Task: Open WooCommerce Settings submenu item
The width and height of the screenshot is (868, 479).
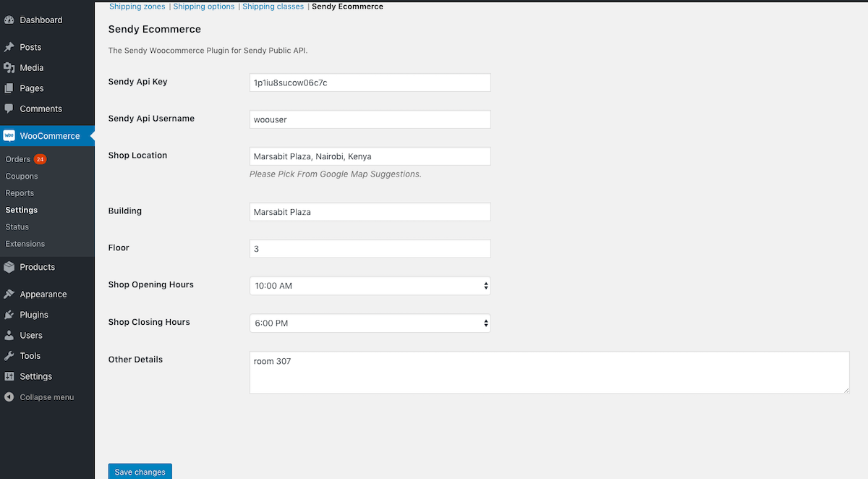Action: point(22,210)
